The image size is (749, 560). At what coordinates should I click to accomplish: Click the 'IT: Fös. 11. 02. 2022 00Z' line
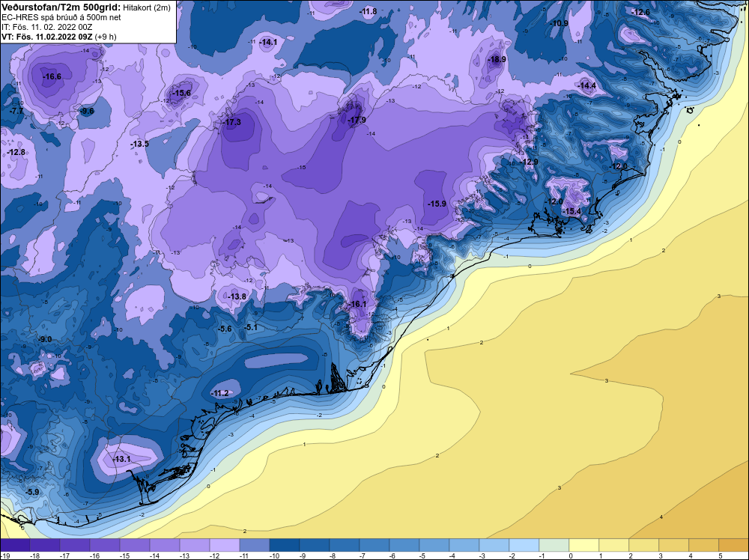pyautogui.click(x=46, y=27)
